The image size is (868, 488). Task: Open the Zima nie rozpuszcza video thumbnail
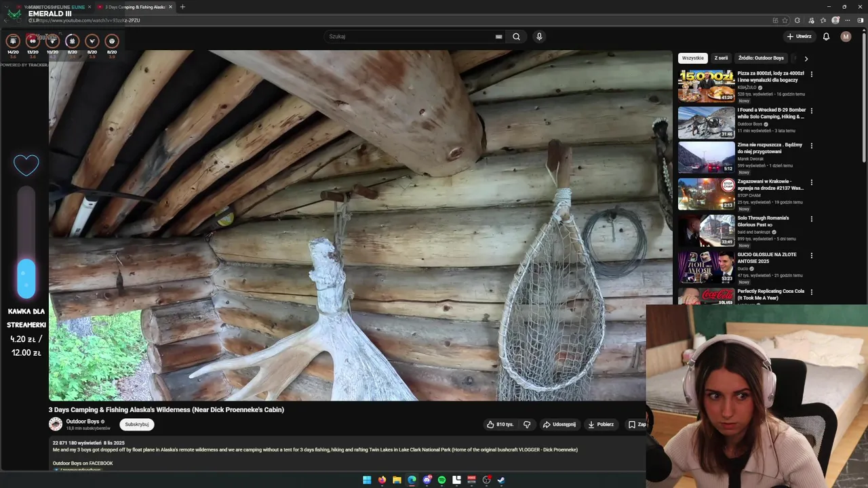pos(706,157)
